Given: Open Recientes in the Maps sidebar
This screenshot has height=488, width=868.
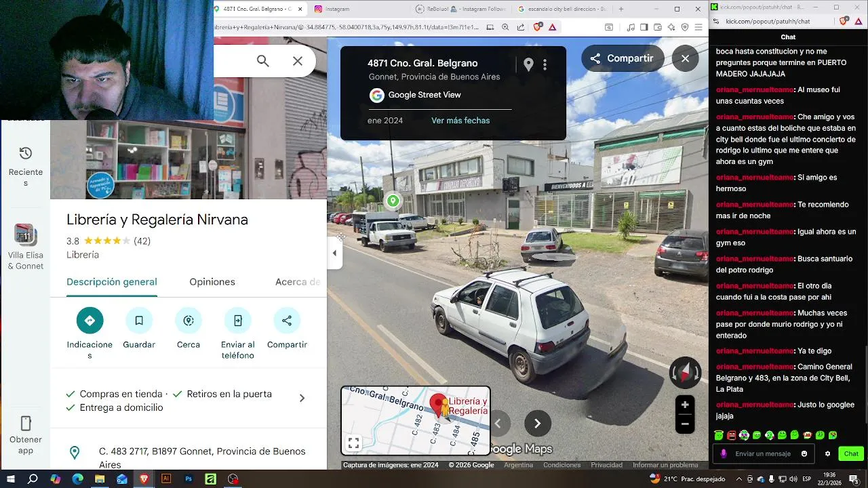Looking at the screenshot, I should (26, 167).
